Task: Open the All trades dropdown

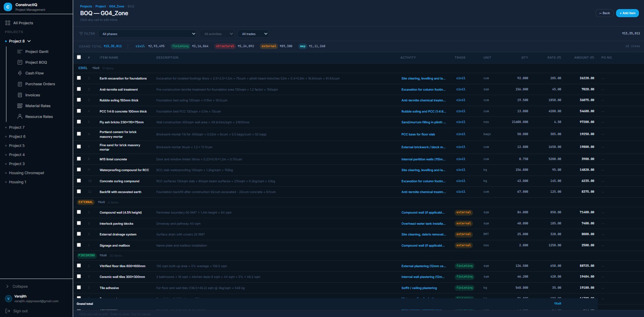Action: (x=254, y=34)
